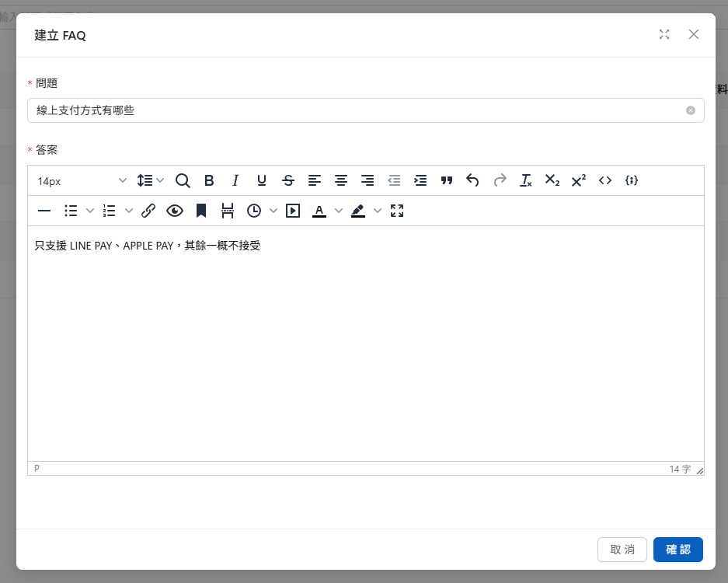
Task: Apply the text color A swatch
Action: point(319,211)
